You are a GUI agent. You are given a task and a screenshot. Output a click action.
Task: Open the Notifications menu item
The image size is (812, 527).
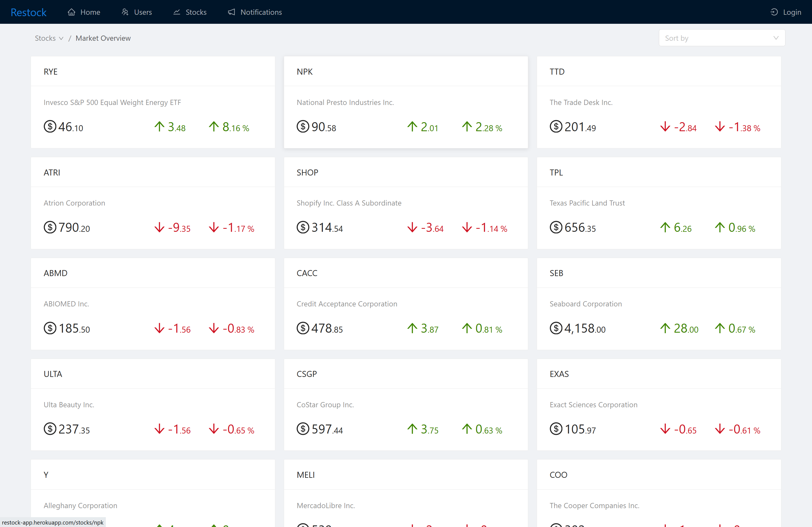click(261, 12)
